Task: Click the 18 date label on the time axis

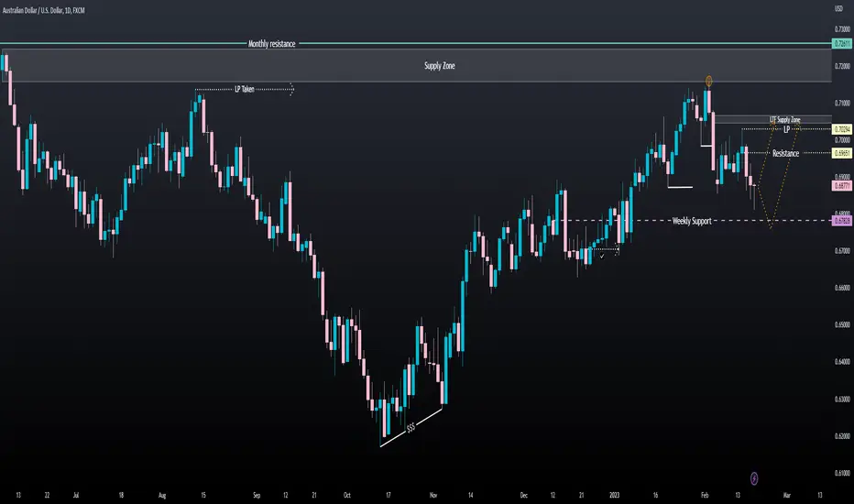Action: [121, 495]
